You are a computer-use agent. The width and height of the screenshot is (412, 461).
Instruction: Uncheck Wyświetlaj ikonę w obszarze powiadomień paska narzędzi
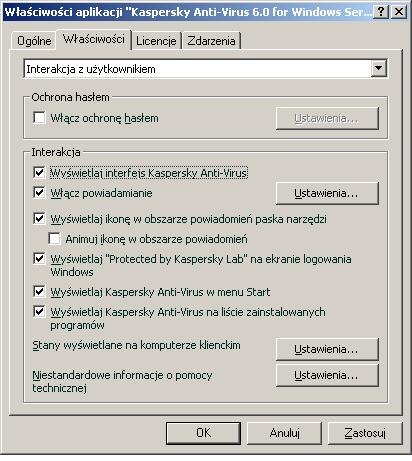[39, 219]
